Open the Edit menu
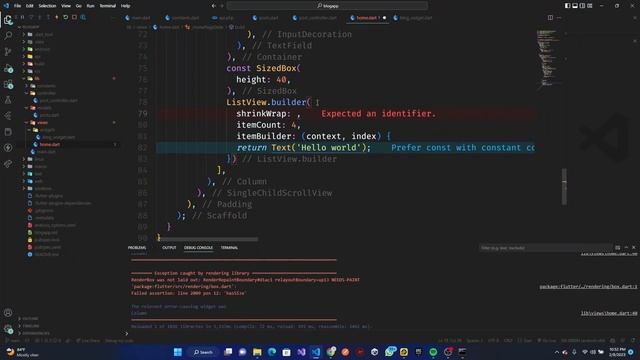This screenshot has height=360, width=640. pos(30,6)
